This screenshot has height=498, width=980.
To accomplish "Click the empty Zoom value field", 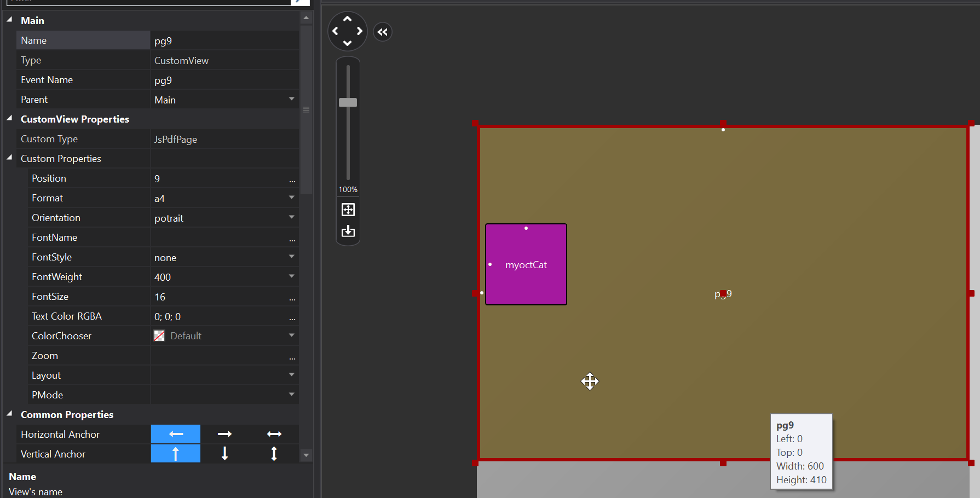I will pyautogui.click(x=218, y=356).
